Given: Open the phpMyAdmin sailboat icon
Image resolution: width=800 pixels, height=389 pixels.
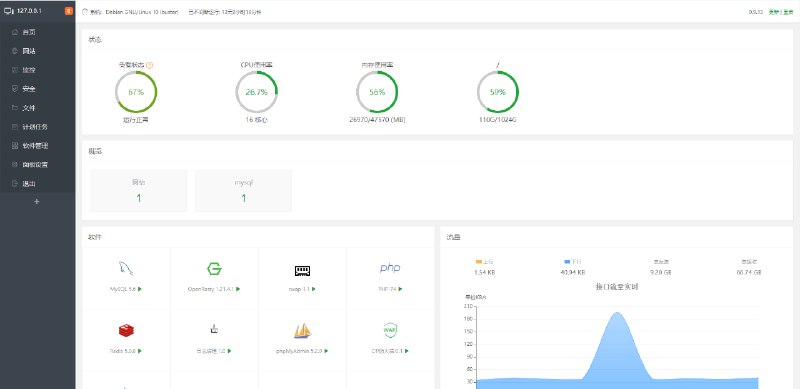Looking at the screenshot, I should (x=303, y=331).
